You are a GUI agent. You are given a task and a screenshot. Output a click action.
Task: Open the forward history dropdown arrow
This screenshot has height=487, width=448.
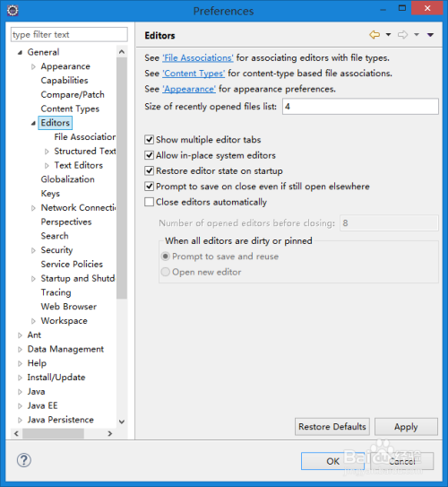(417, 34)
